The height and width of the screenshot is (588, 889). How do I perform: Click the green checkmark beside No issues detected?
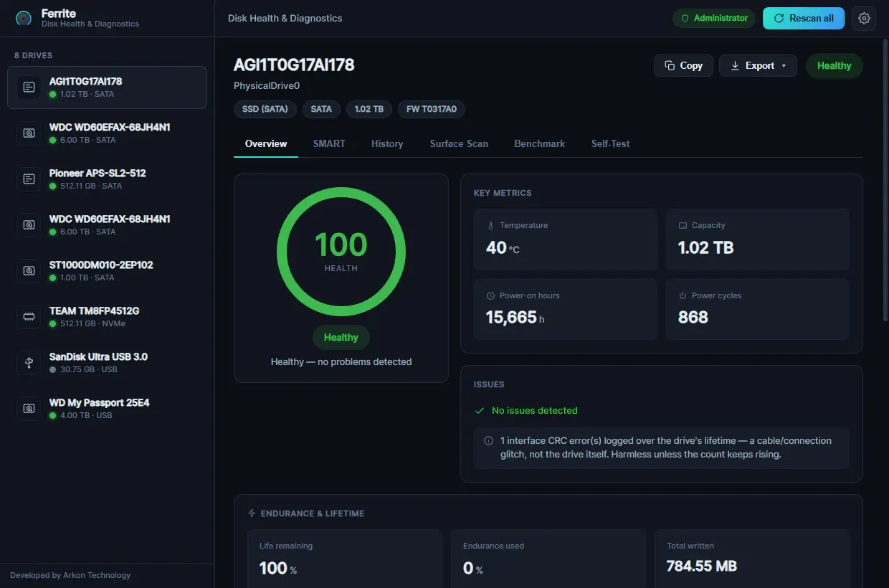coord(480,411)
